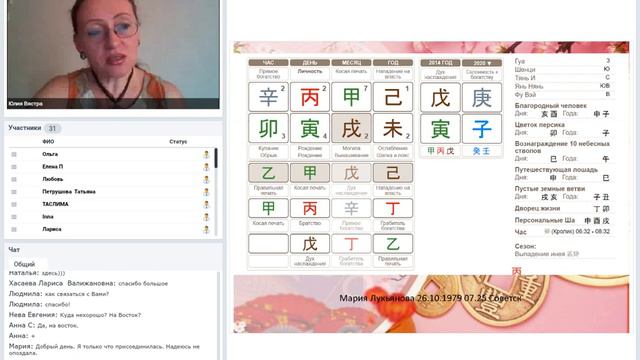Click the status icon in Inna's row
Viewport: 640px width, 360px height.
(206, 217)
